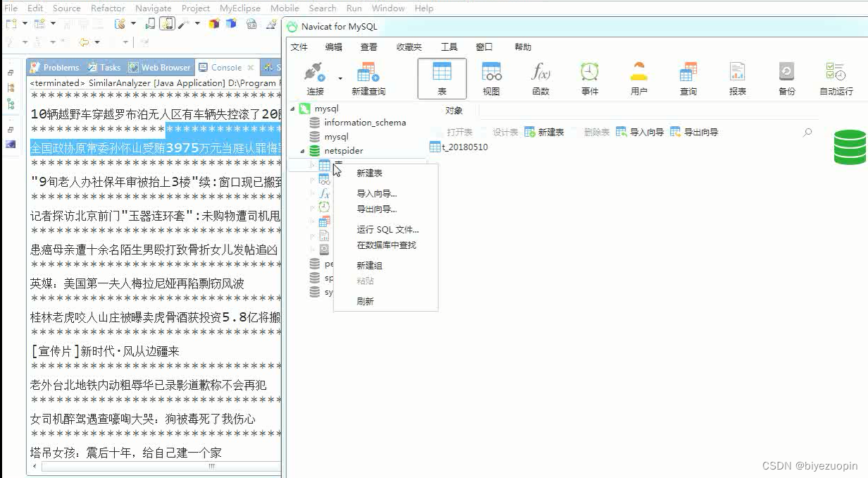The image size is (868, 478).
Task: Expand the 表 tables node arrow
Action: click(313, 165)
